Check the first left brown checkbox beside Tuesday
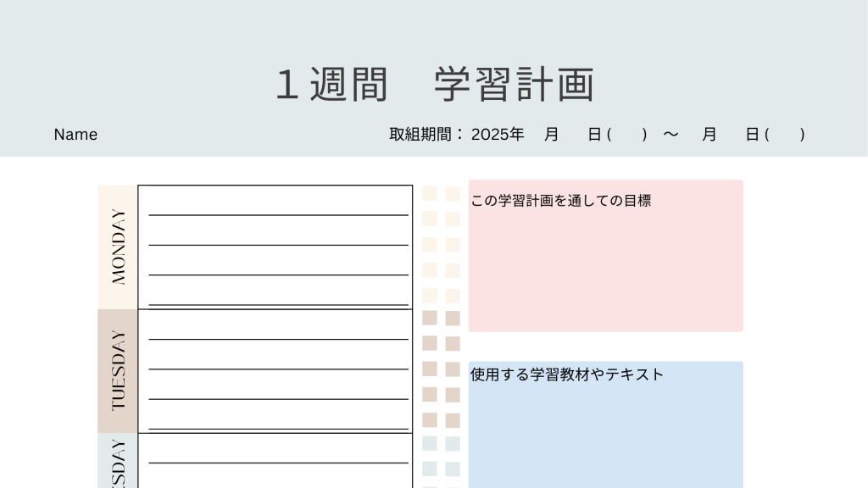This screenshot has width=868, height=488. tap(430, 318)
